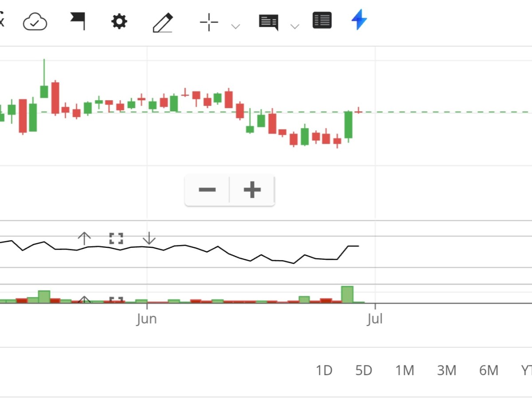Screen dimensions: 532x399
Task: Switch to the 1D timeframe
Action: [x=325, y=370]
